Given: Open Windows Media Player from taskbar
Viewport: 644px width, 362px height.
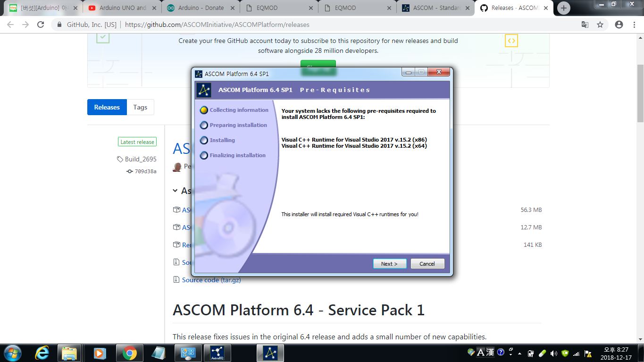Looking at the screenshot, I should 99,353.
